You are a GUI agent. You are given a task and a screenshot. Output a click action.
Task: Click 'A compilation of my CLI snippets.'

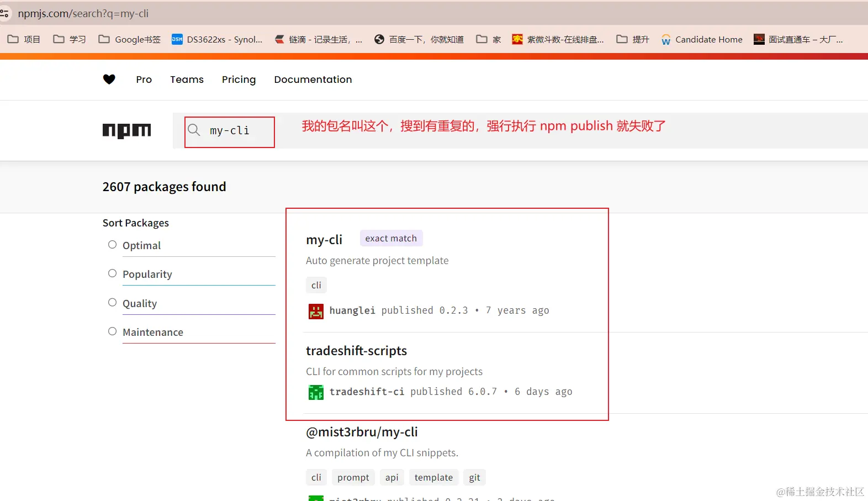[382, 452]
